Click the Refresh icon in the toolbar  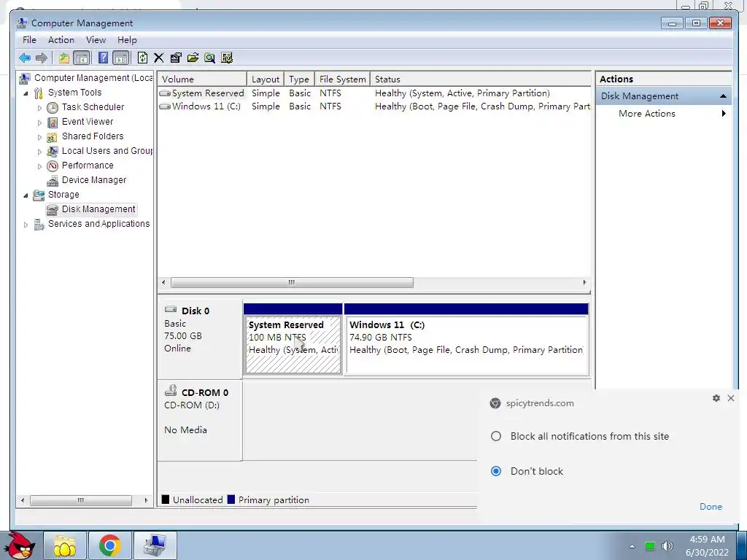(142, 58)
